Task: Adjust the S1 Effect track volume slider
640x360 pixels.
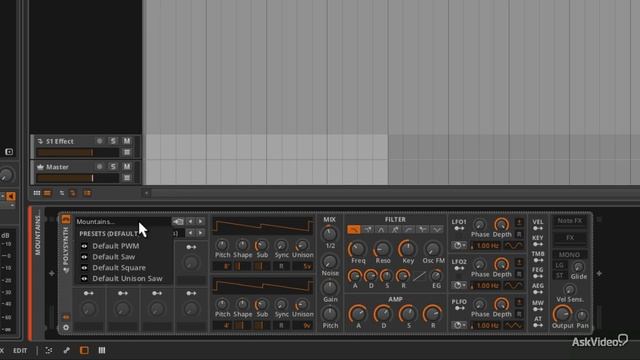Action: [78, 153]
